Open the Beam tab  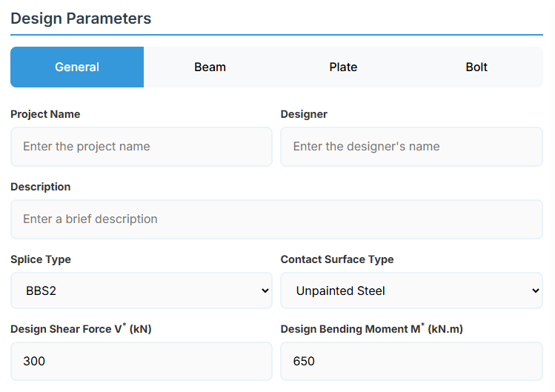coord(210,67)
